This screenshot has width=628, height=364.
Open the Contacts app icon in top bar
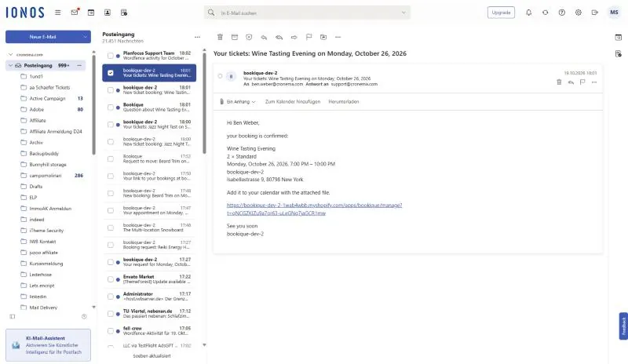click(x=108, y=13)
